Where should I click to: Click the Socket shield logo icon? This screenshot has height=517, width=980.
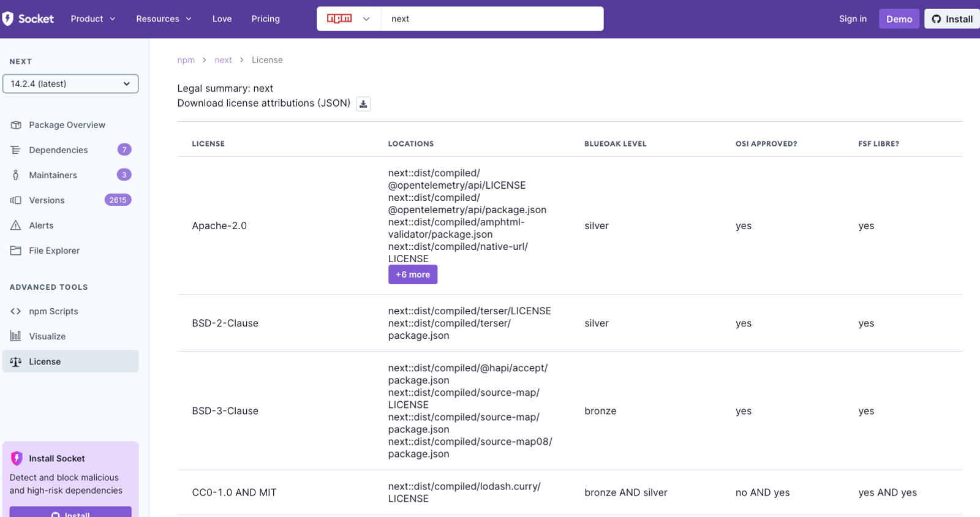pos(8,18)
